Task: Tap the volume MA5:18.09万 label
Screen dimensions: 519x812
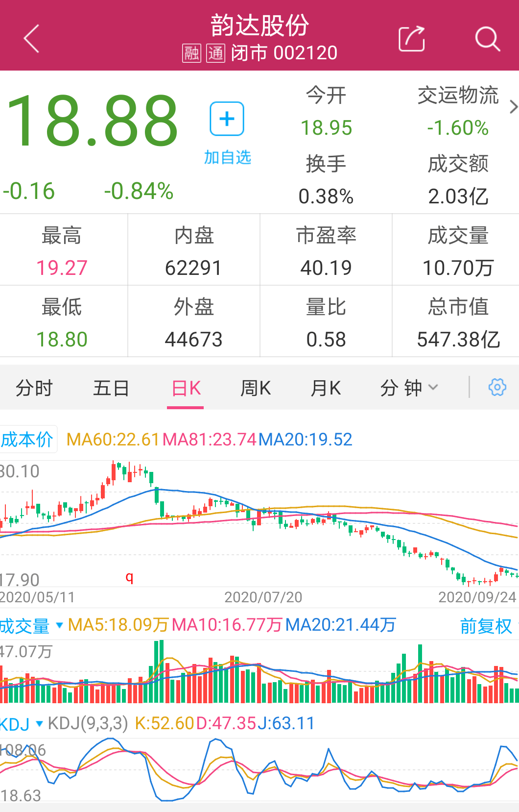Action: [x=118, y=625]
